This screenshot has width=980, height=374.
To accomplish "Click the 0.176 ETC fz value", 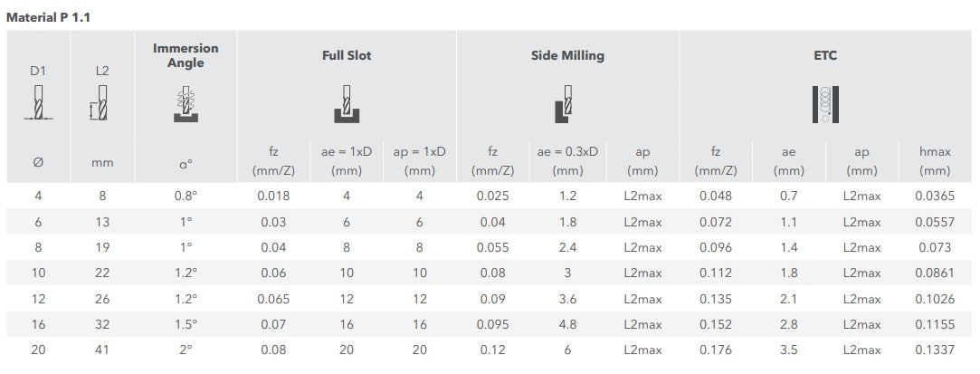I will [x=716, y=350].
